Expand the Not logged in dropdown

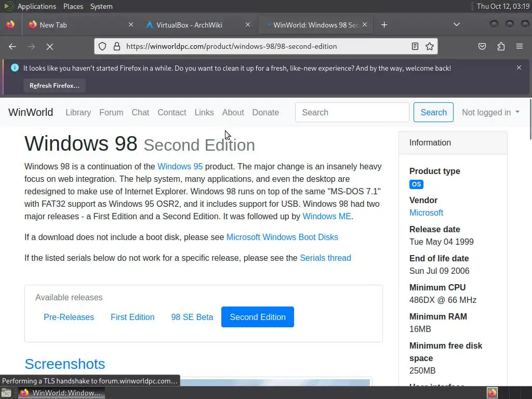(x=490, y=112)
